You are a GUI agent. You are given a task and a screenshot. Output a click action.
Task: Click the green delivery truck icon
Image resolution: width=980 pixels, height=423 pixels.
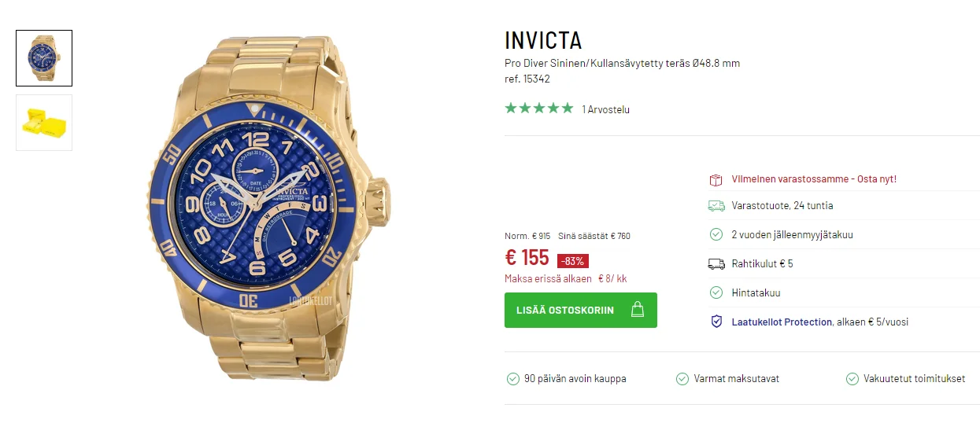pos(716,206)
